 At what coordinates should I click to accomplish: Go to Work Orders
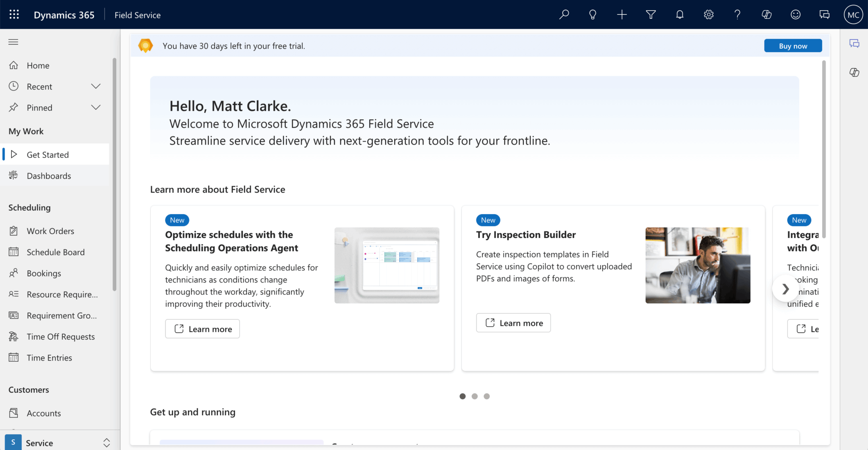(50, 231)
